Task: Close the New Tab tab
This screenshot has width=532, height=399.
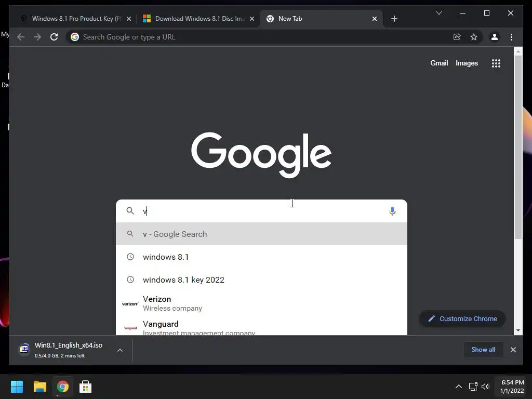Action: coord(374,19)
